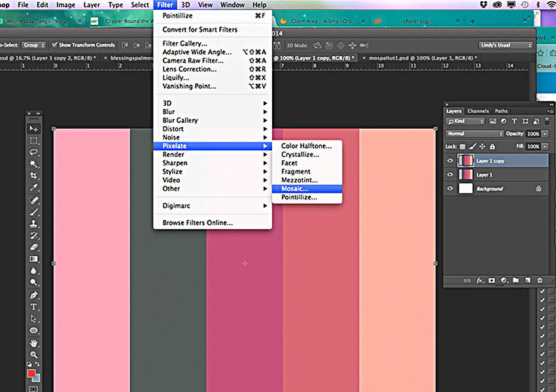Viewport: 556px width, 392px height.
Task: Open the Add layer mask icon
Action: coord(491,280)
